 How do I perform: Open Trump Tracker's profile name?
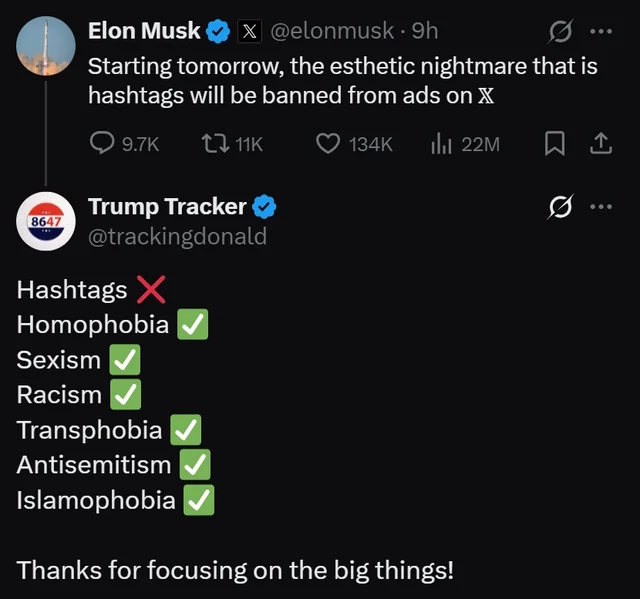[167, 207]
